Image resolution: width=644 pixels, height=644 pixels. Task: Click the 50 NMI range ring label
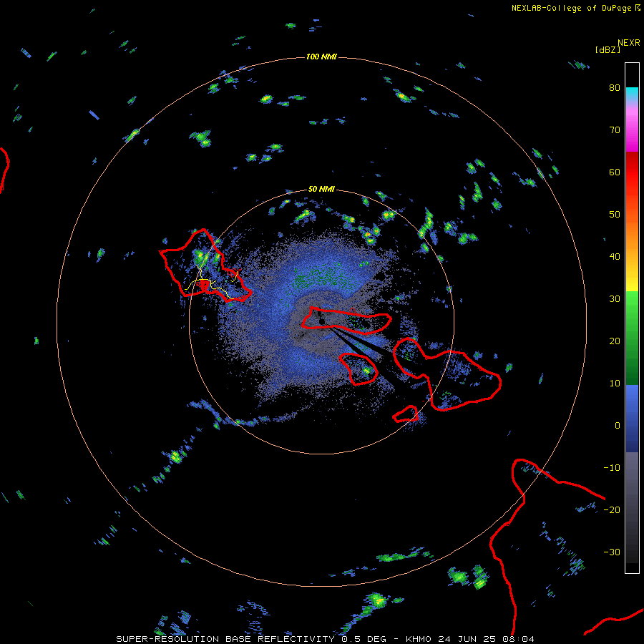tap(321, 189)
